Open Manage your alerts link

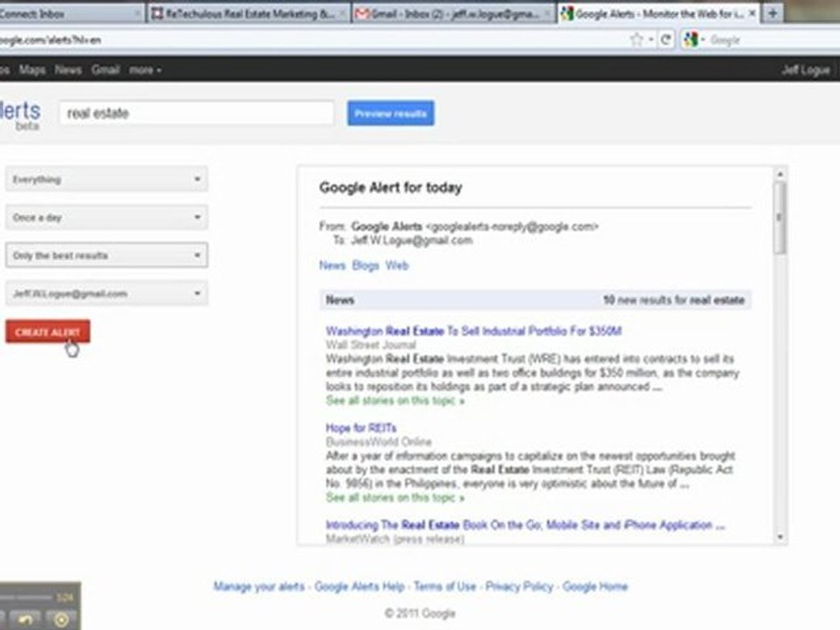click(x=259, y=586)
